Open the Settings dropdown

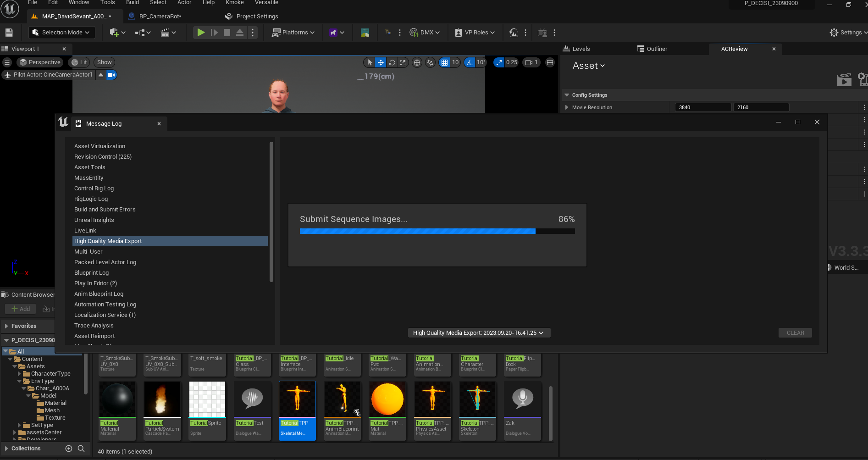click(x=849, y=33)
